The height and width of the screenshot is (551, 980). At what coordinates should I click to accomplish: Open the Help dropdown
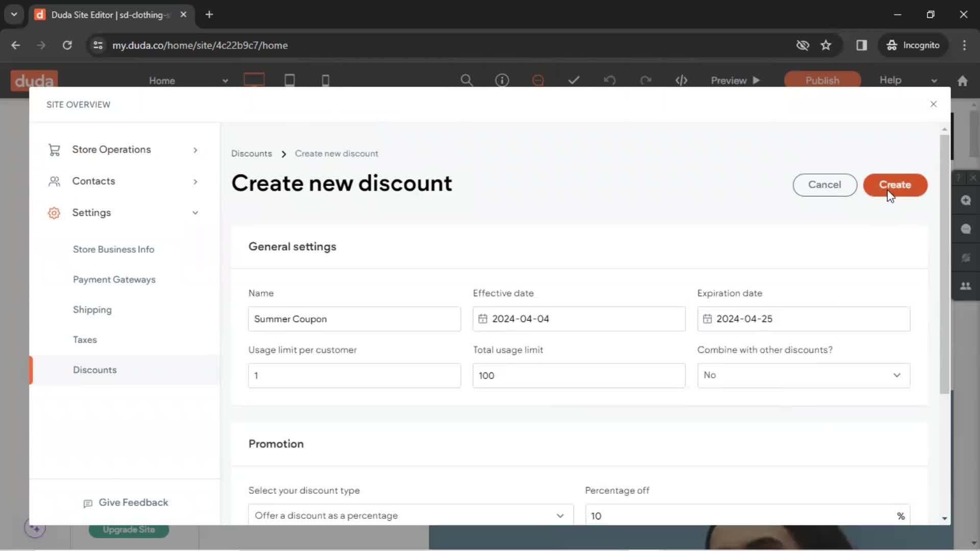tap(908, 80)
